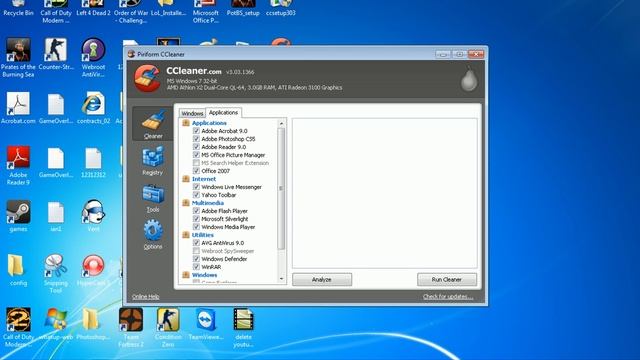The width and height of the screenshot is (640, 360).
Task: Click the Analyze button
Action: click(322, 280)
